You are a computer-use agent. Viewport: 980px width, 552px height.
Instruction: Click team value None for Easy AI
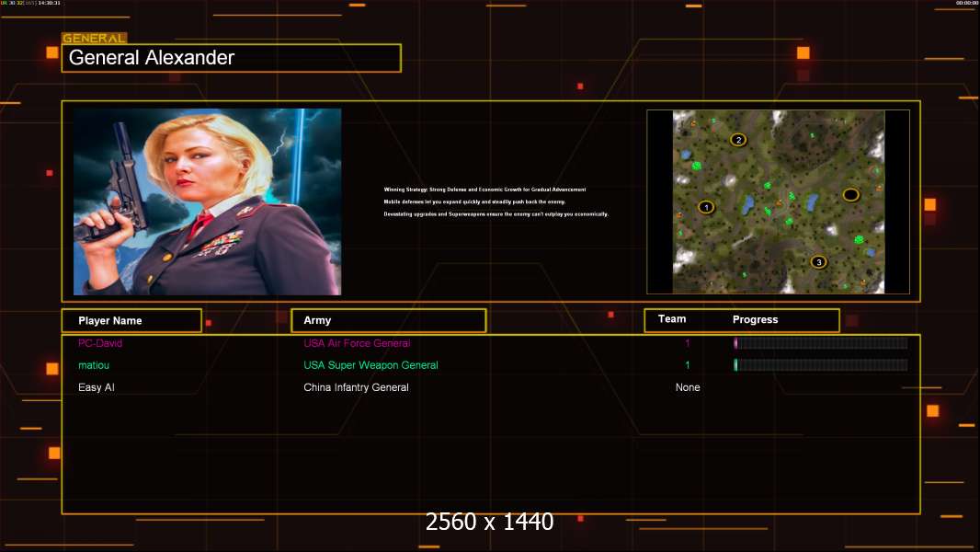[688, 387]
